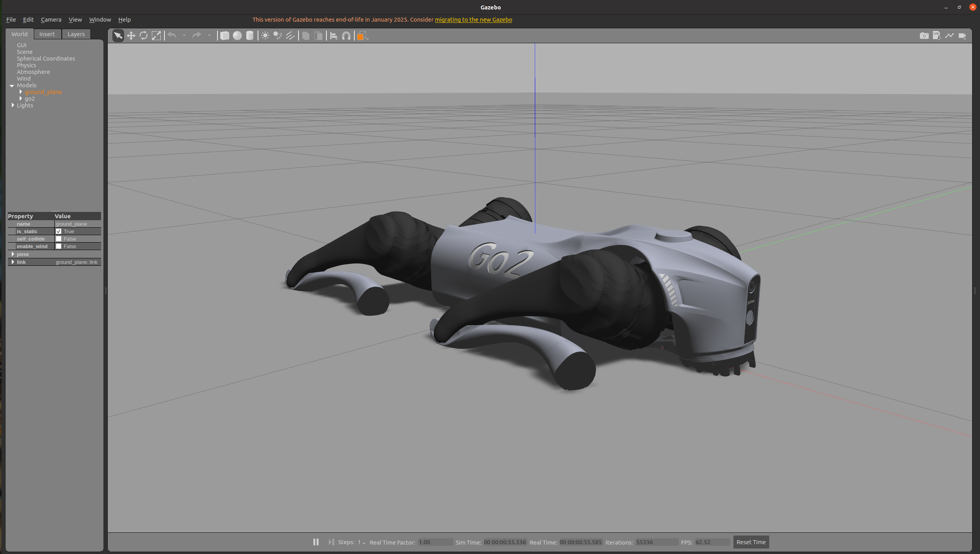This screenshot has height=554, width=980.
Task: Open the plot graph icon
Action: pos(949,36)
